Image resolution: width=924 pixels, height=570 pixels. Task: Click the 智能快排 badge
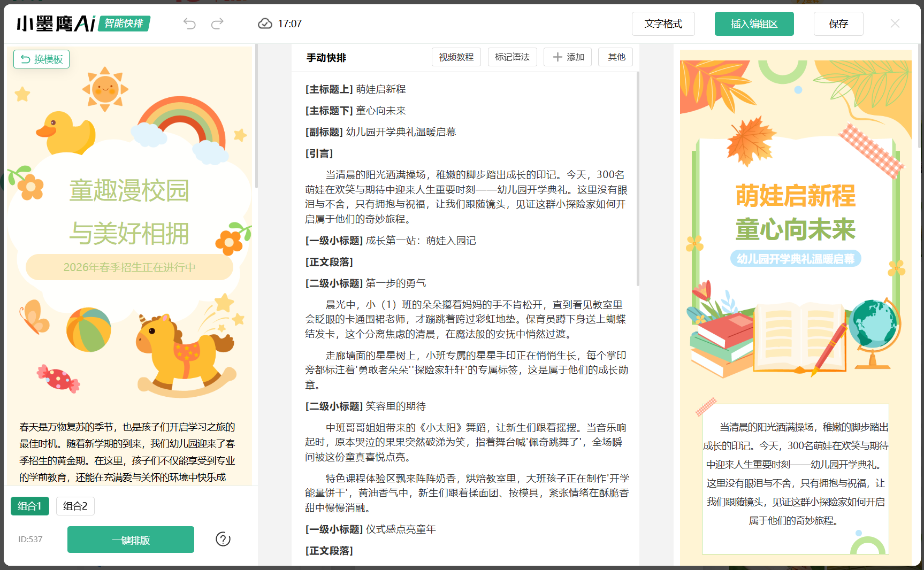click(124, 24)
